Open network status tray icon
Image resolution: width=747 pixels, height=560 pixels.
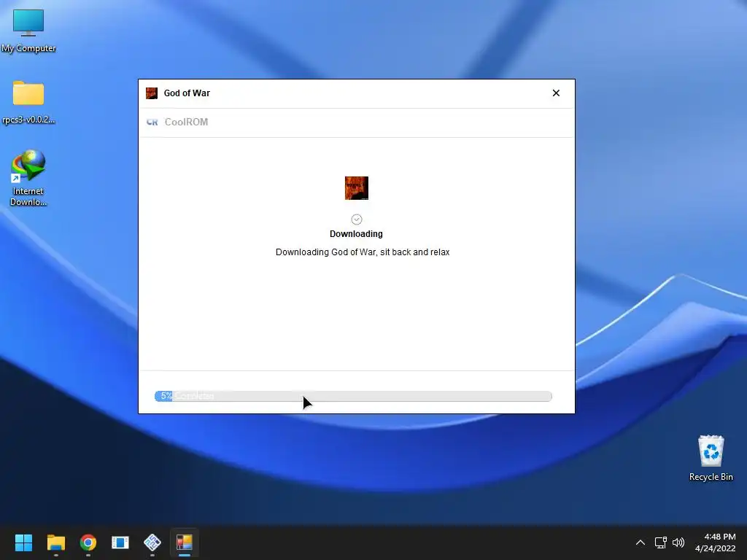[660, 542]
